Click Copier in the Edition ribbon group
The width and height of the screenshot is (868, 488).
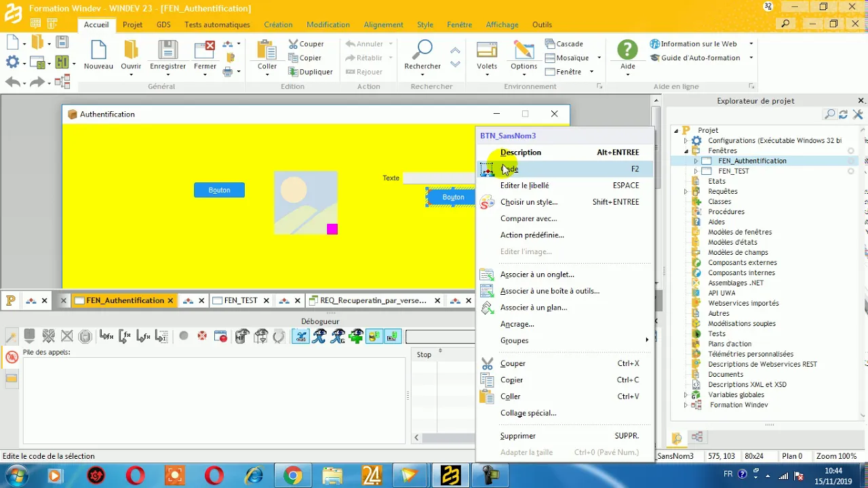click(305, 58)
